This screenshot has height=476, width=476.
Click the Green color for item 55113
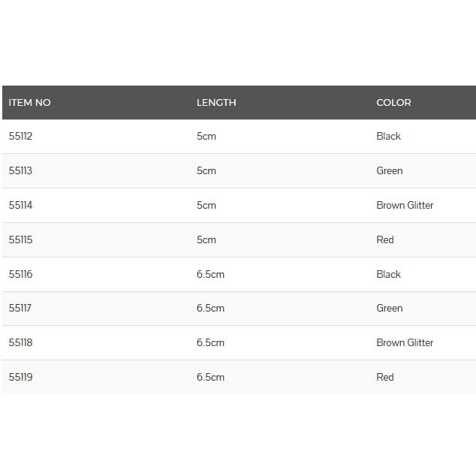(x=389, y=171)
